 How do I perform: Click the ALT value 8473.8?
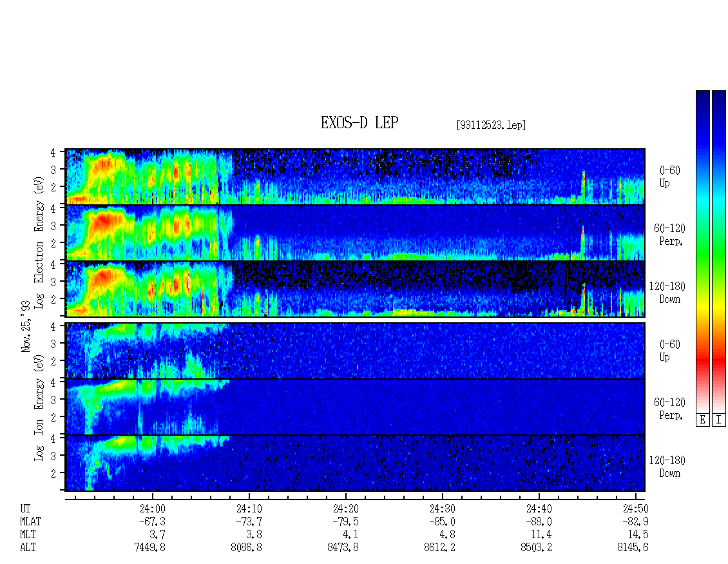[343, 547]
